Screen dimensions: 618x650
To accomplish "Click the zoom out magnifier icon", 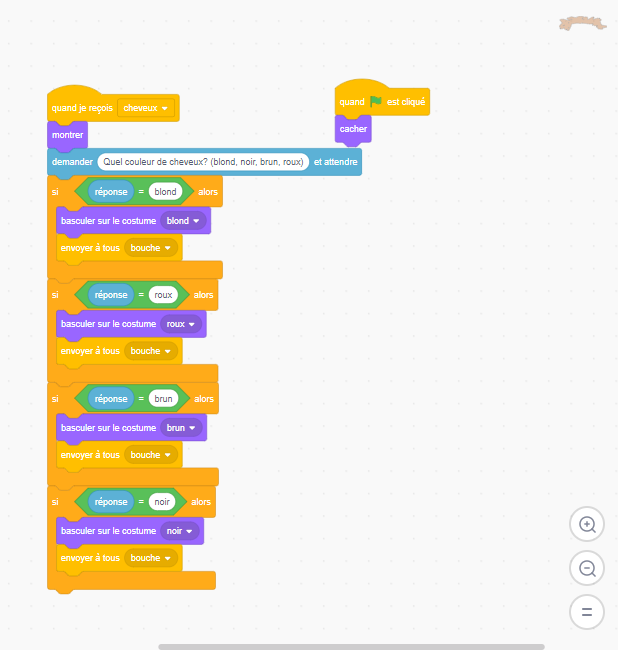I will coord(586,568).
